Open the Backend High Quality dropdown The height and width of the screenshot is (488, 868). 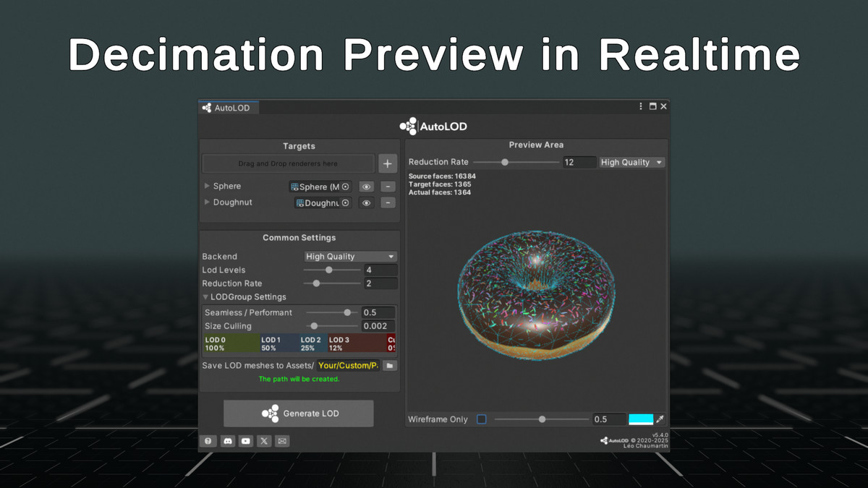tap(350, 257)
